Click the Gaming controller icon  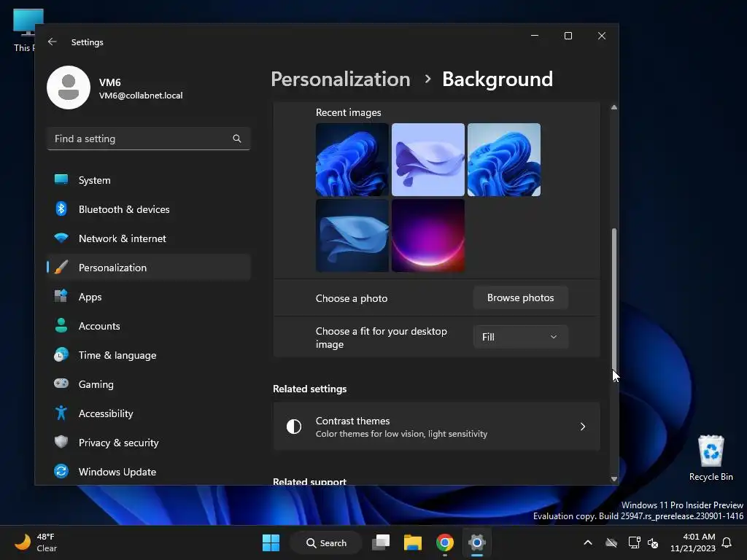point(61,384)
